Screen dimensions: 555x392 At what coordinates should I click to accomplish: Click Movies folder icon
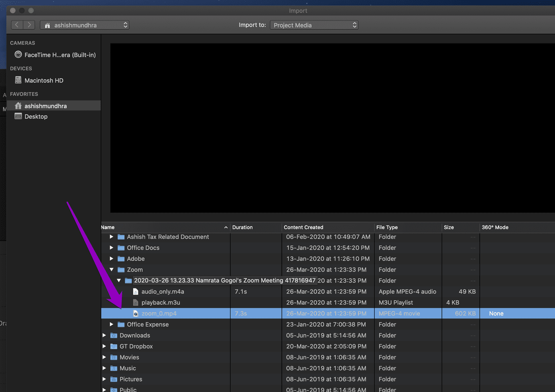pyautogui.click(x=114, y=357)
